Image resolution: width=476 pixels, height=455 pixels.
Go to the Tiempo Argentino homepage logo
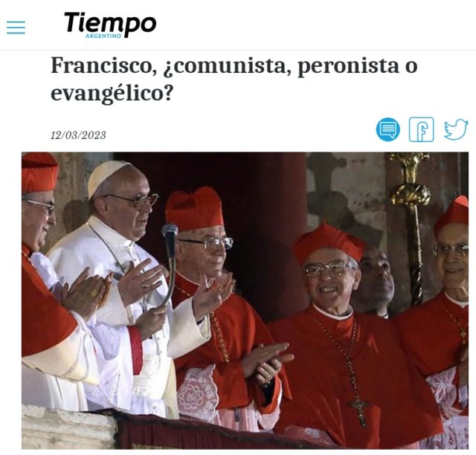click(110, 25)
